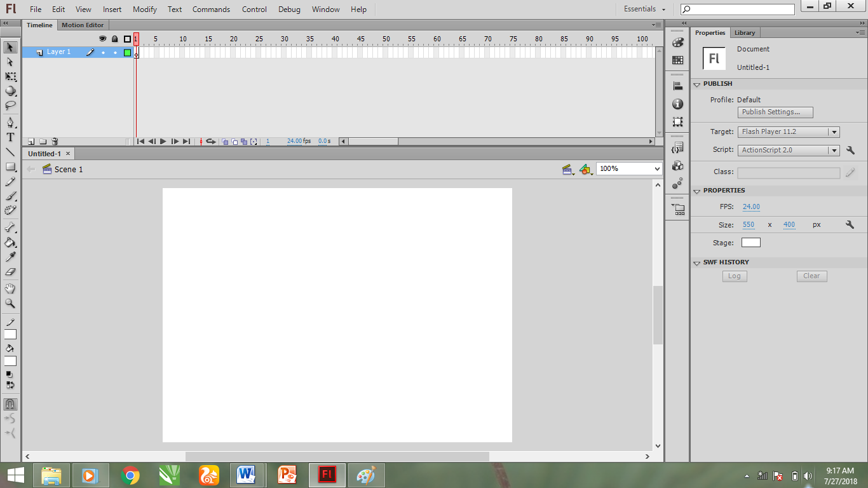Toggle onion skin mode

pyautogui.click(x=224, y=141)
